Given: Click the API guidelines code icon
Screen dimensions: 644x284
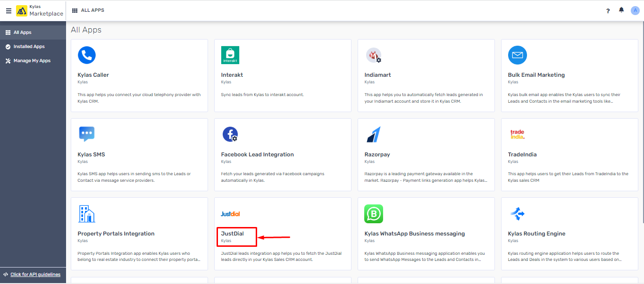Looking at the screenshot, I should (6, 275).
